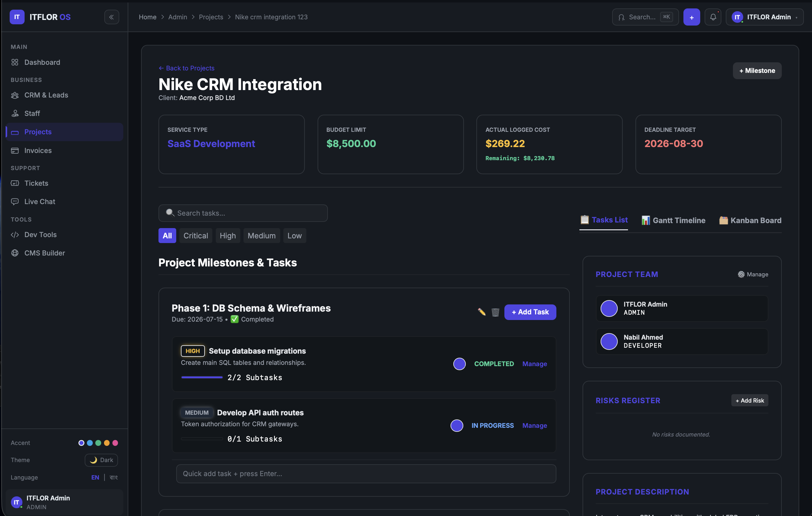Click the Quick add task field

(366, 474)
